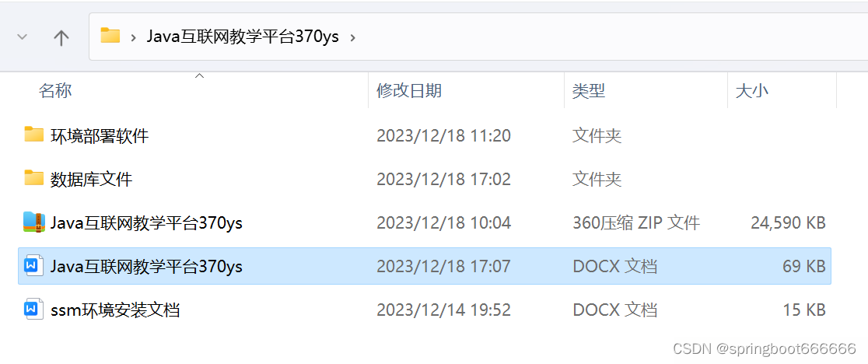This screenshot has height=364, width=868.
Task: Select the 数据库文件 folder name
Action: (91, 179)
